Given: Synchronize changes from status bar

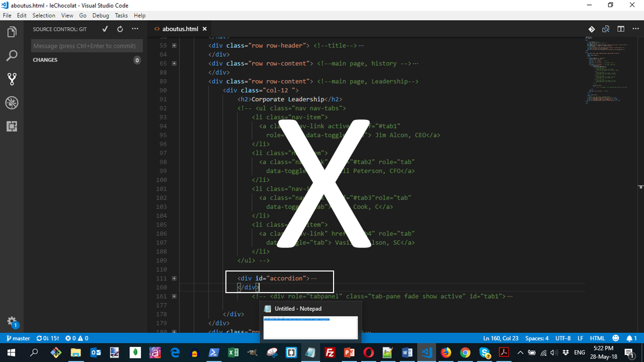Looking at the screenshot, I should tap(48, 338).
